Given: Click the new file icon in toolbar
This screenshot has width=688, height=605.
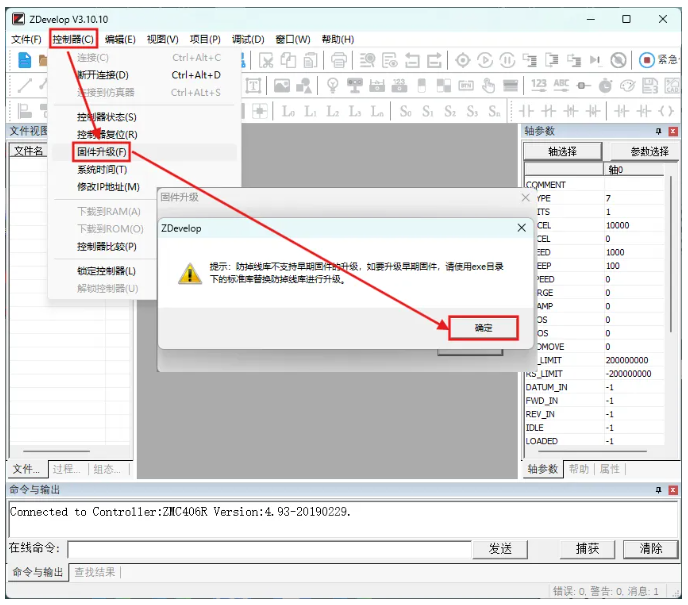Looking at the screenshot, I should 25,60.
